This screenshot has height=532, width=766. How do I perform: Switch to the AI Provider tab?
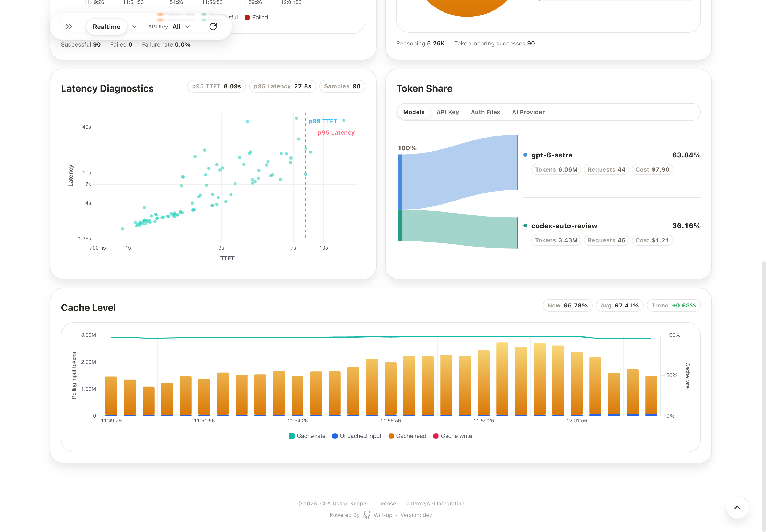coord(528,112)
